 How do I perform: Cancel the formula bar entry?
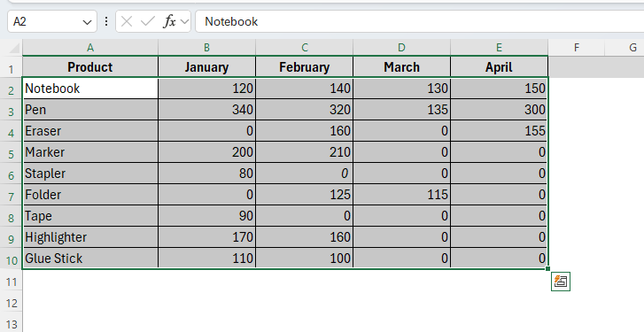point(127,21)
